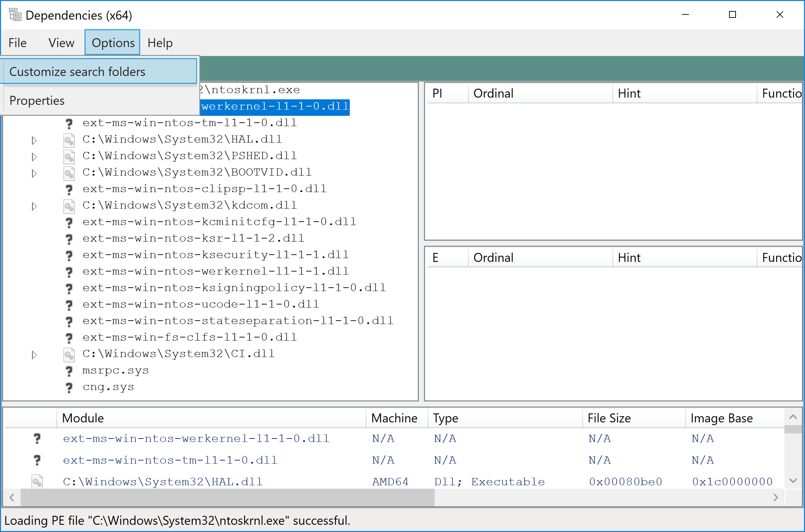Select C:\Windows\System32\kdcom.dll tree item
Viewport: 805px width, 532px height.
point(189,205)
